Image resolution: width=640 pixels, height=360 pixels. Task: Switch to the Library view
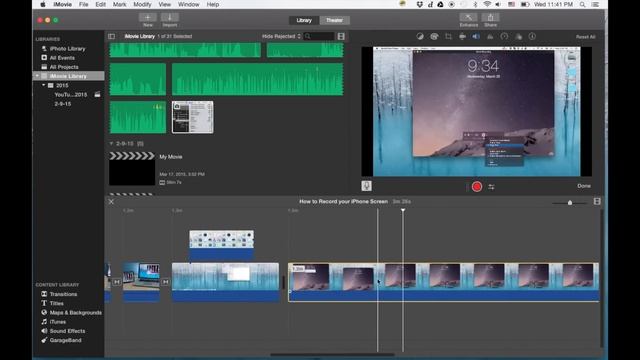[x=304, y=20]
